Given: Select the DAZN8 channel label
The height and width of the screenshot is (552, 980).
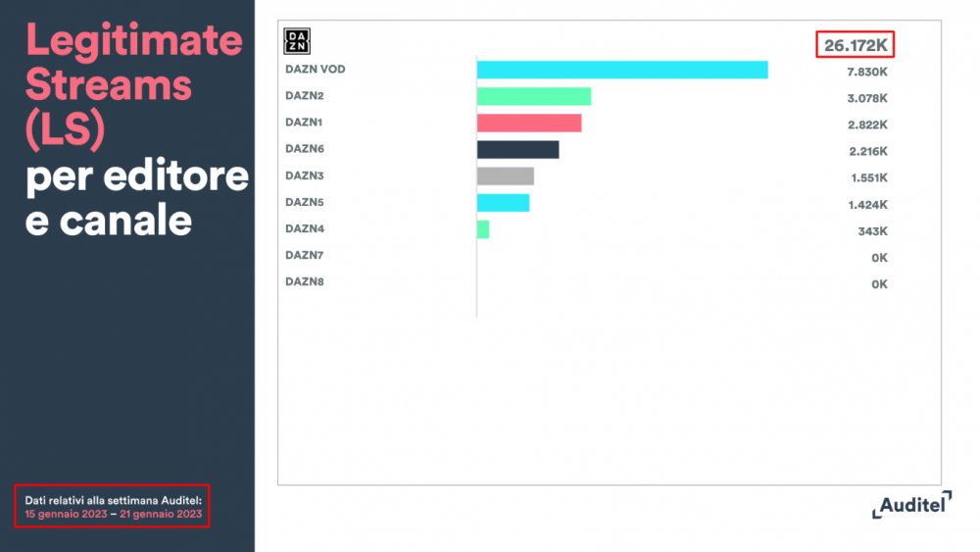Looking at the screenshot, I should coord(305,281).
